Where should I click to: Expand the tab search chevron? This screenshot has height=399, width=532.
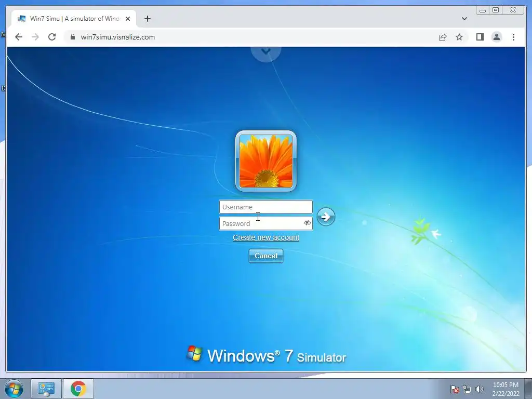click(464, 19)
